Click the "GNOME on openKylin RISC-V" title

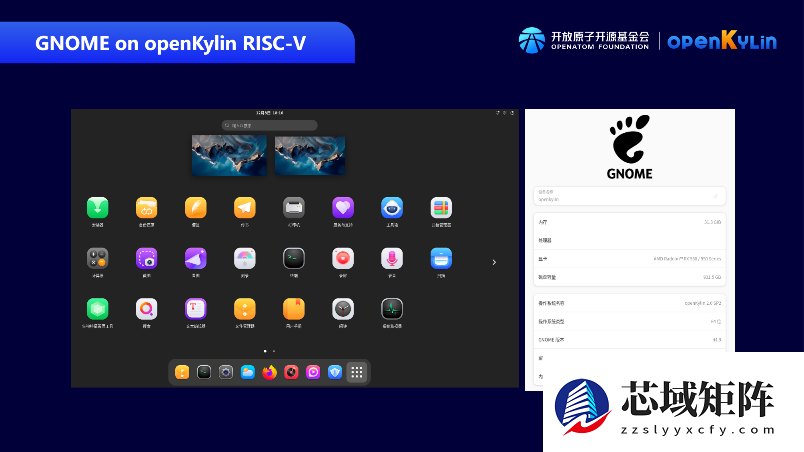click(x=170, y=43)
